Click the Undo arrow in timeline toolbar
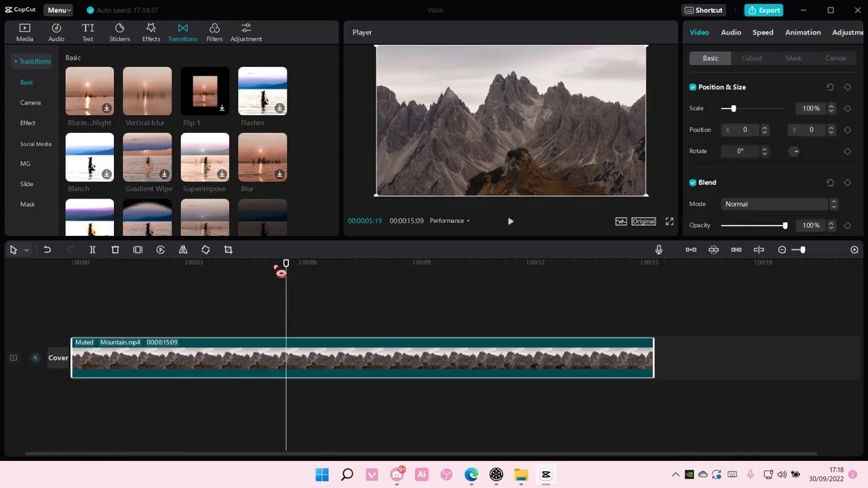Screen dimensions: 868x488 tap(47, 250)
